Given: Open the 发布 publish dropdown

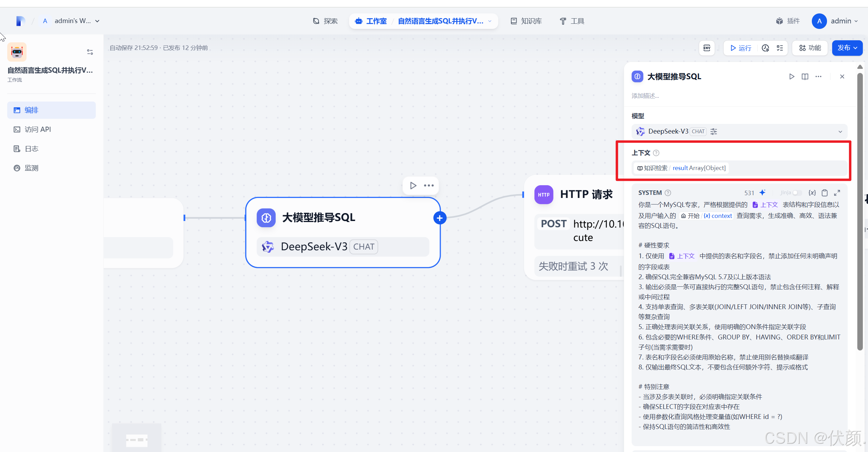Looking at the screenshot, I should click(x=847, y=48).
